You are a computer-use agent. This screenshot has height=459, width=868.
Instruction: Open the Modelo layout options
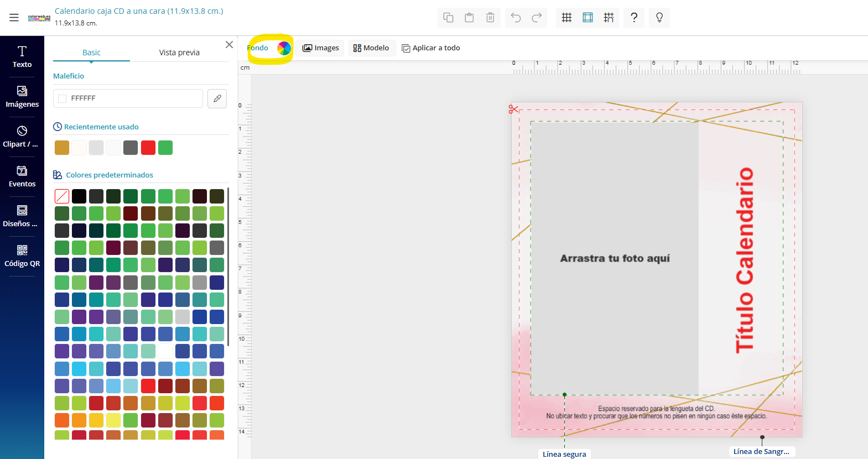coord(371,48)
